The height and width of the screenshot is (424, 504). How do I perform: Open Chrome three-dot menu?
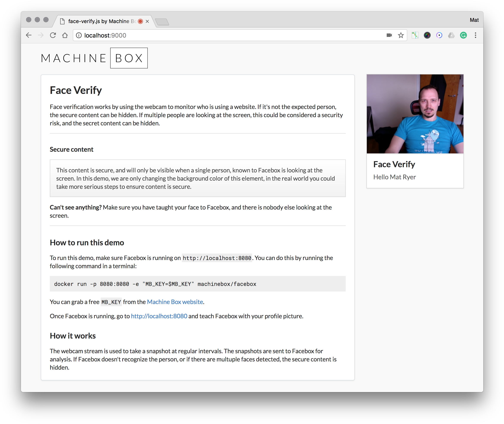click(x=475, y=35)
